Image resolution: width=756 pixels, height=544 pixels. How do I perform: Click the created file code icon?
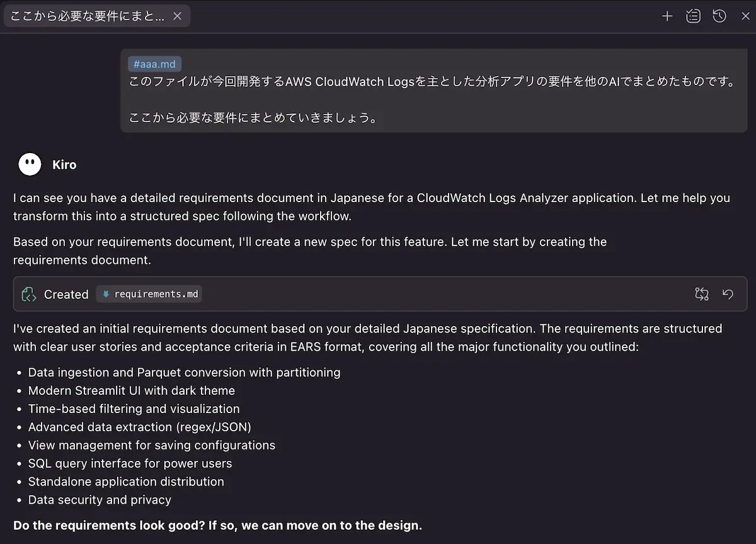tap(29, 294)
